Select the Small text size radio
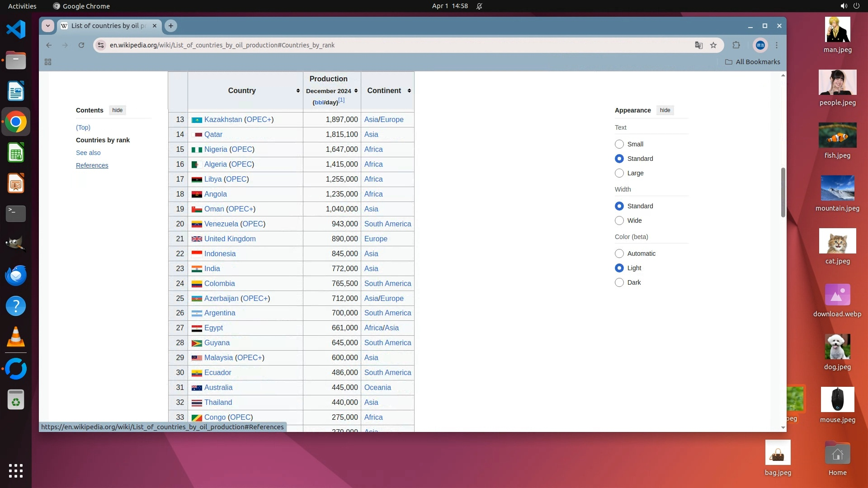 [x=619, y=144]
